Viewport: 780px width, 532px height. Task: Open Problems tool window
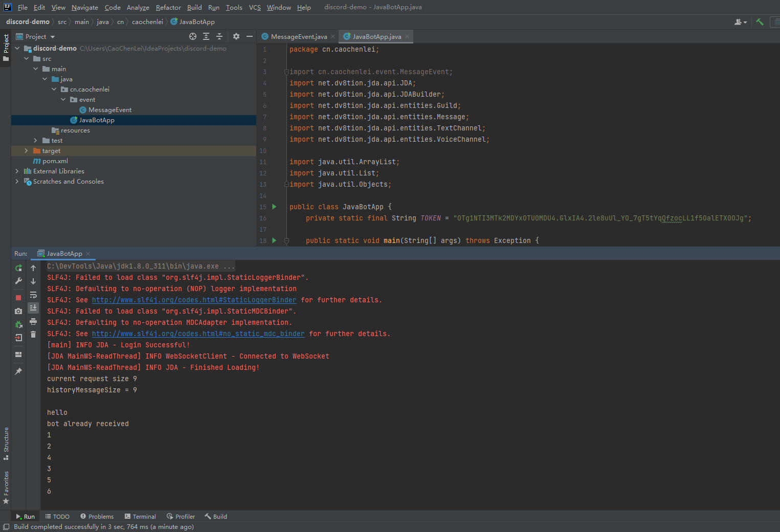[97, 516]
